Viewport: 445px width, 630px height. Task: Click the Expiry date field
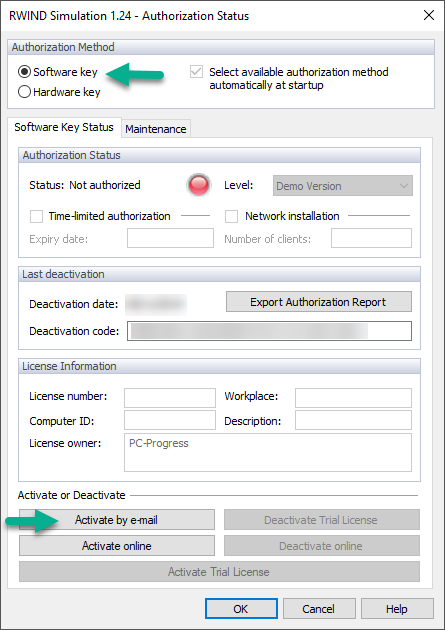[x=170, y=238]
